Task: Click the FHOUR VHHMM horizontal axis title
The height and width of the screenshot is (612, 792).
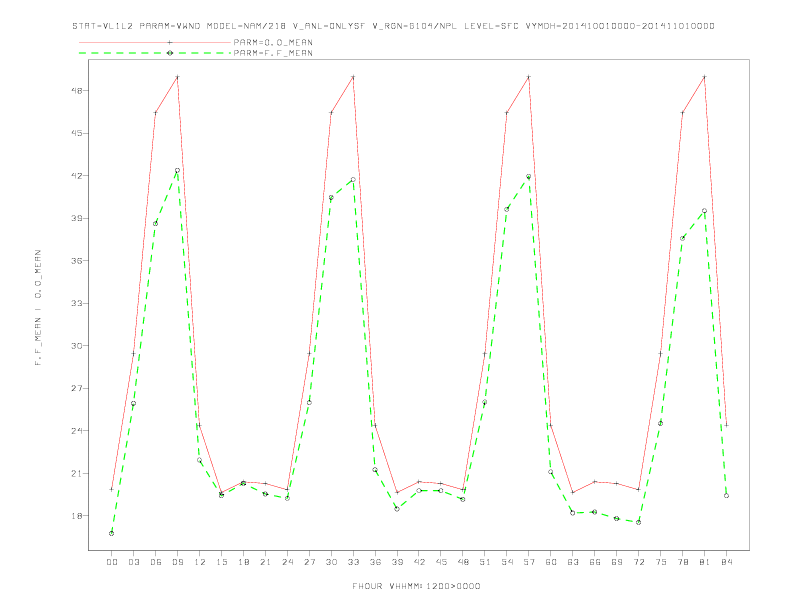Action: [416, 586]
